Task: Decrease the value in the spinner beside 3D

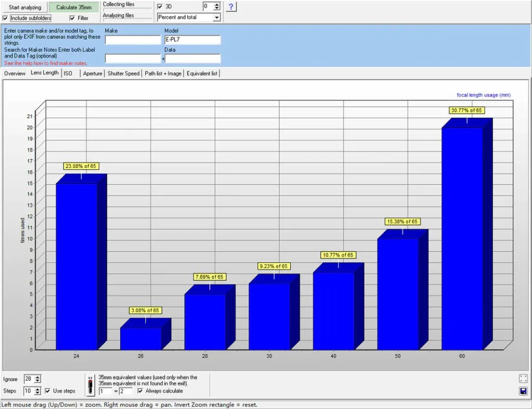Action: point(217,8)
